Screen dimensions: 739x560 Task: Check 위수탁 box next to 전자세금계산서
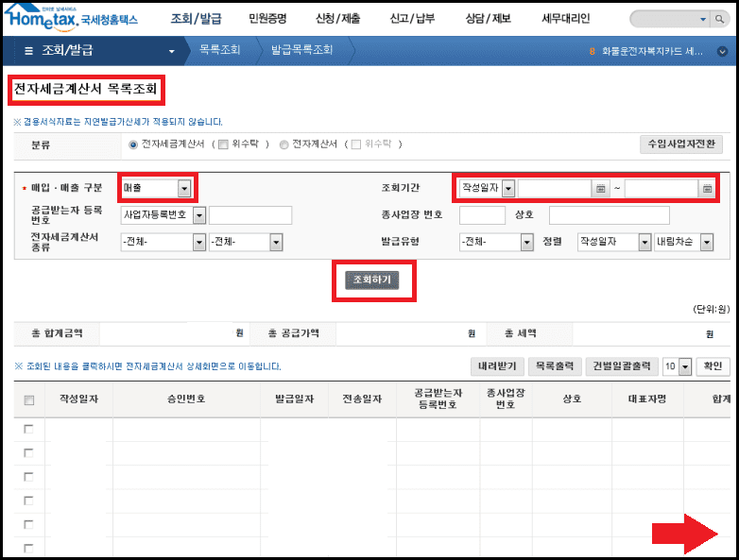click(x=223, y=144)
